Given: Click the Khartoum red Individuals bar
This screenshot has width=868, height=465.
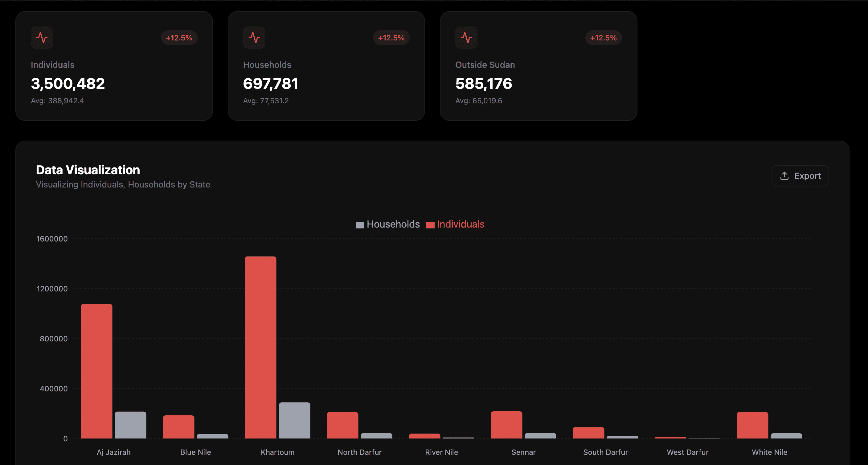Looking at the screenshot, I should (260, 347).
